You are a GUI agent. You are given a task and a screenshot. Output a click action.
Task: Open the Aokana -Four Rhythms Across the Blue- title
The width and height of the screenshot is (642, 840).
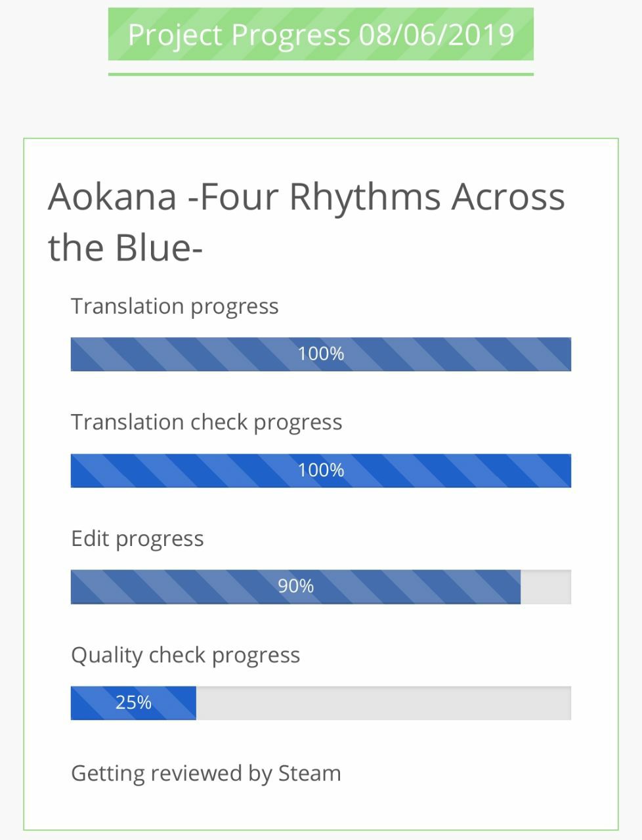coord(306,222)
